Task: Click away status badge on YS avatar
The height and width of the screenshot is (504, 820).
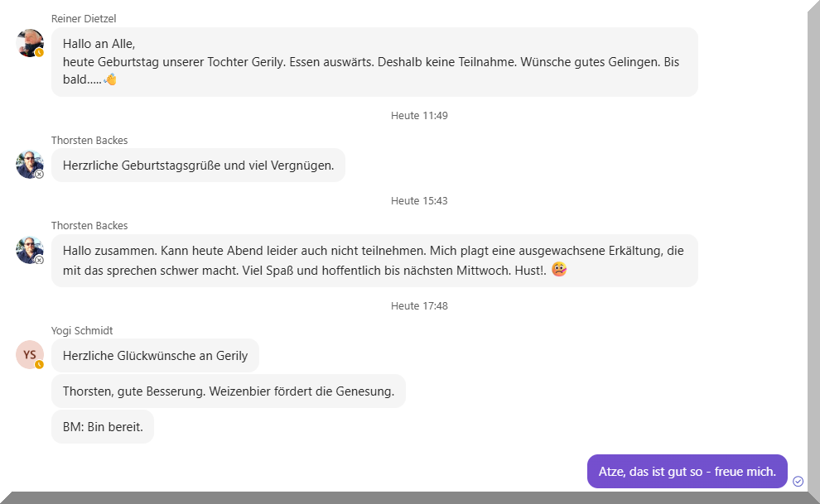Action: (x=39, y=364)
